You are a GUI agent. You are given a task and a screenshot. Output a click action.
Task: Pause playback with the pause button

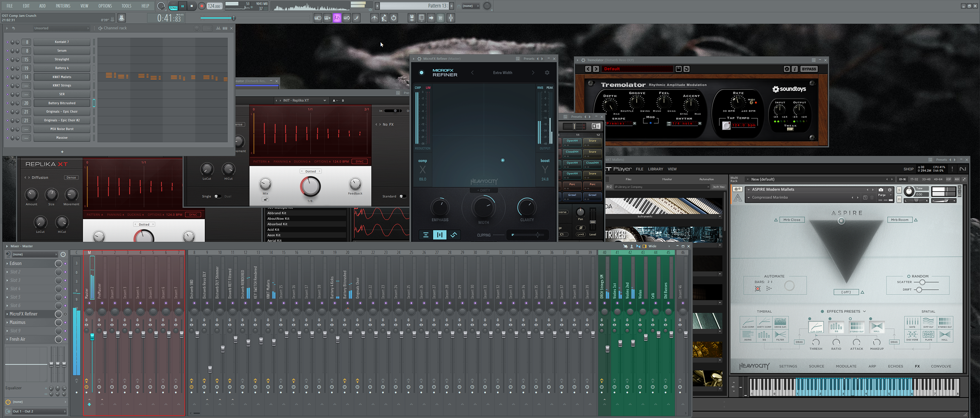point(183,6)
